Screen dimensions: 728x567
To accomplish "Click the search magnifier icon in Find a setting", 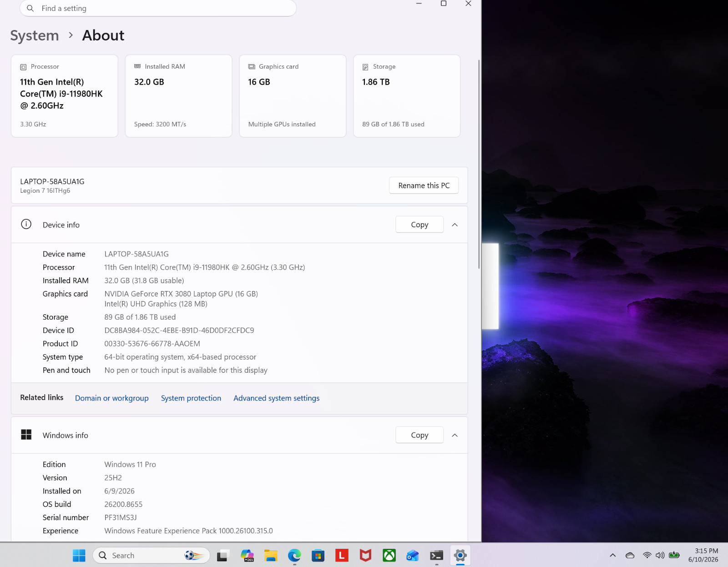I will [30, 8].
